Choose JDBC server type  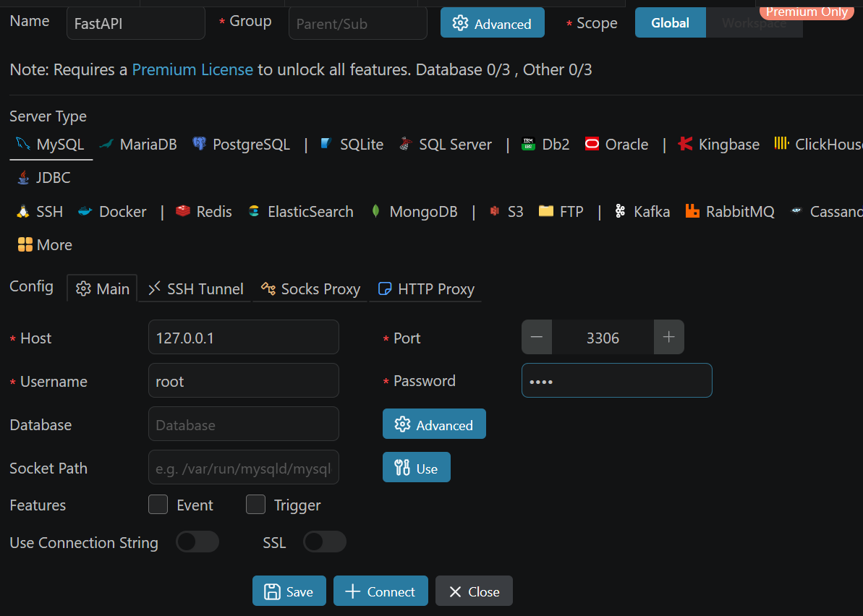pos(44,178)
